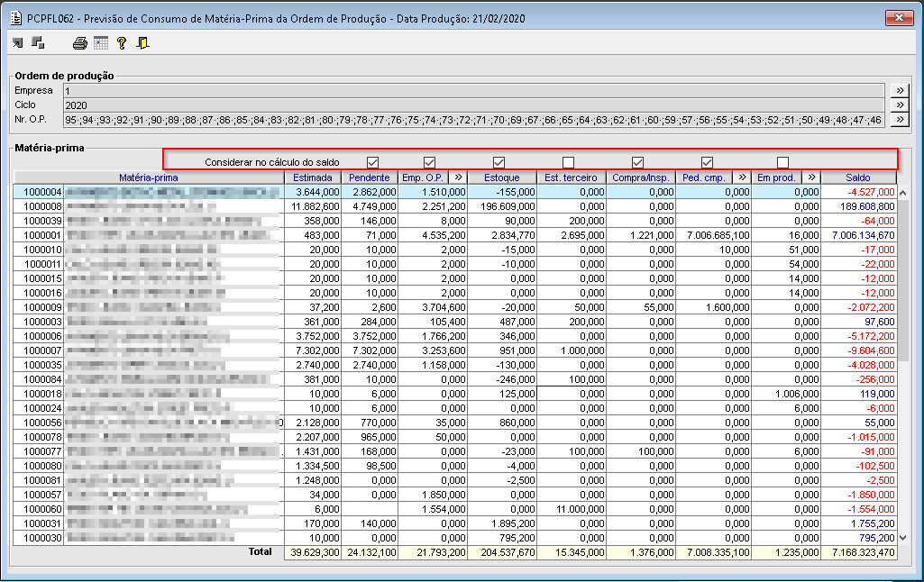Select row with material code 1000007
This screenshot has width=924, height=582.
click(455, 350)
